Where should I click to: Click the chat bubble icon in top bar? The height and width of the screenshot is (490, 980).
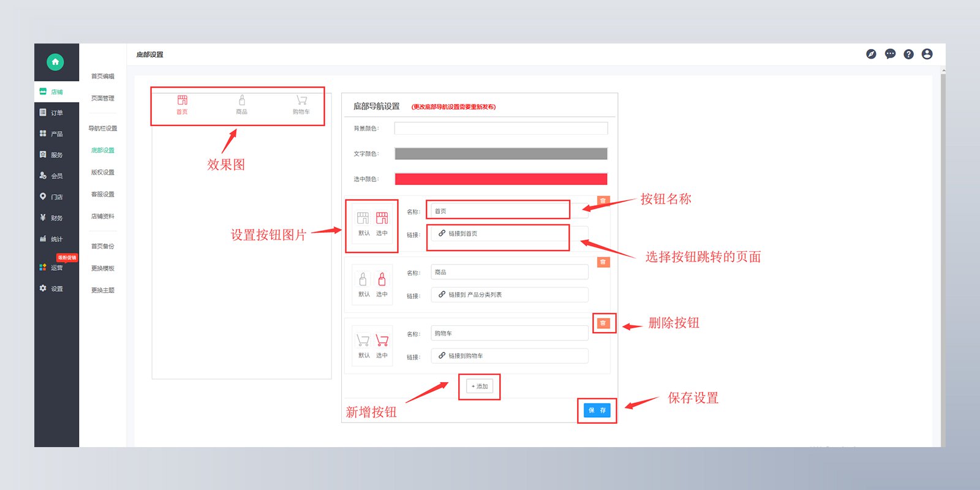[x=890, y=54]
